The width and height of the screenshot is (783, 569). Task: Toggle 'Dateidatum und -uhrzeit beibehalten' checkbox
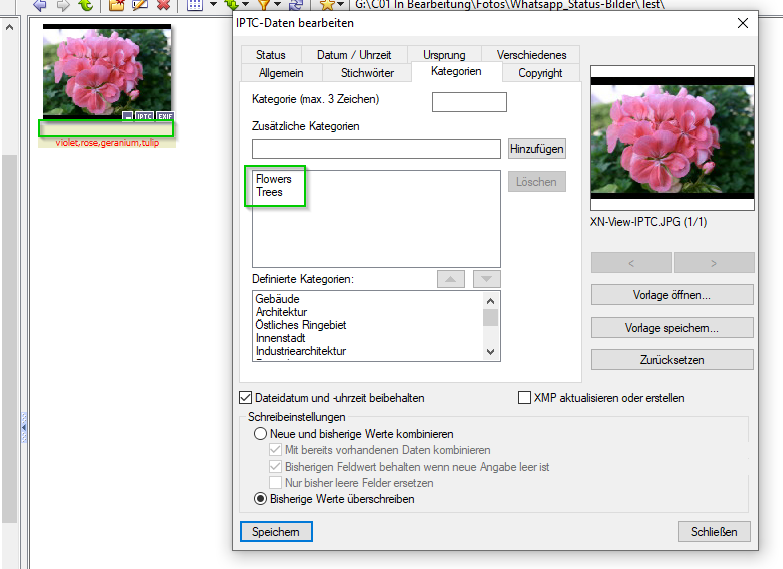point(245,398)
